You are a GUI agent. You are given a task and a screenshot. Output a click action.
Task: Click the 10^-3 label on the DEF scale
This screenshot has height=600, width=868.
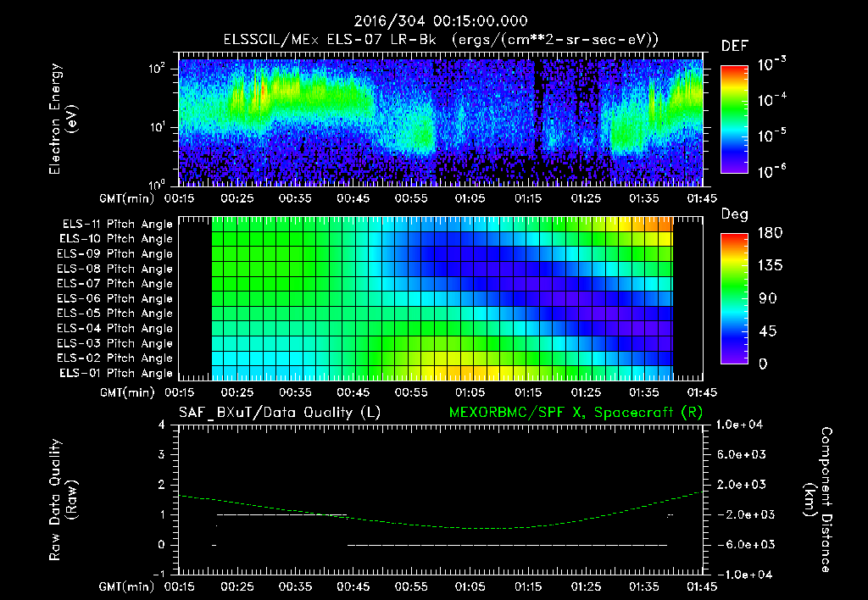(x=771, y=64)
